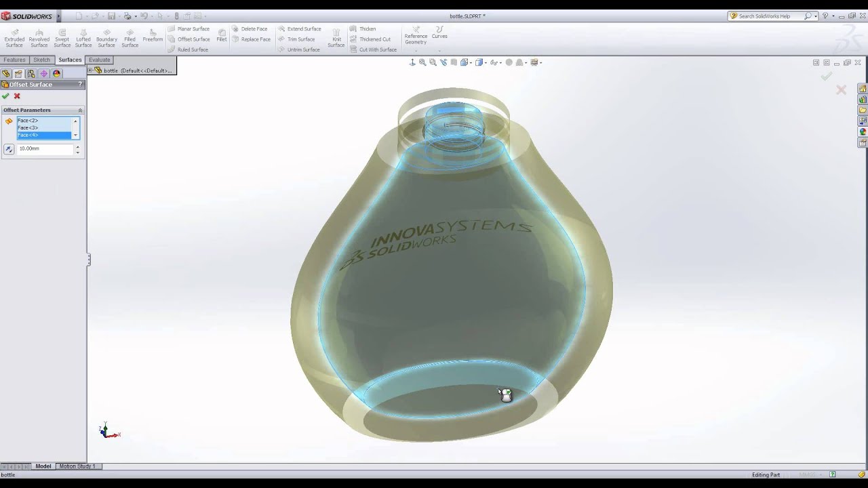Collapse the Offset Parameters section

coord(80,110)
